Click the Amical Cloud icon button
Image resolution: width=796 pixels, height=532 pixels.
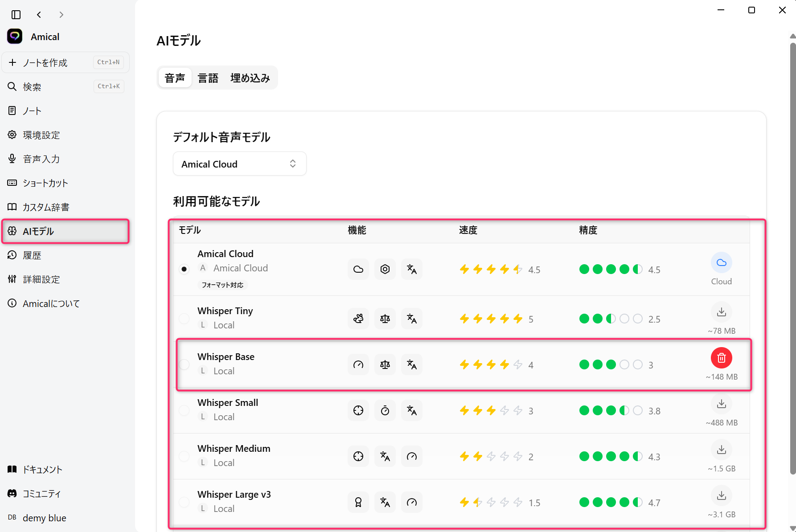pyautogui.click(x=721, y=263)
